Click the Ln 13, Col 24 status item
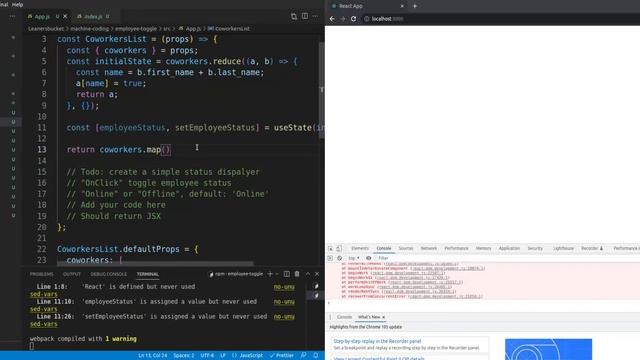 [x=152, y=356]
